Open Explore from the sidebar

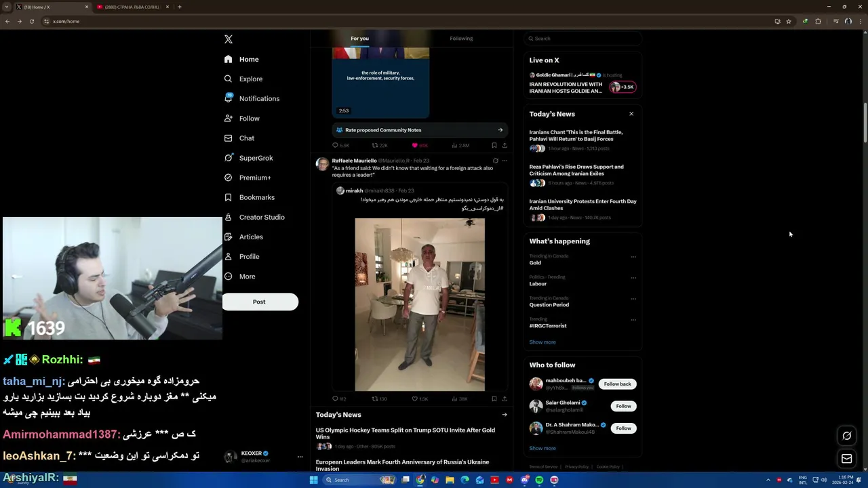tap(243, 79)
